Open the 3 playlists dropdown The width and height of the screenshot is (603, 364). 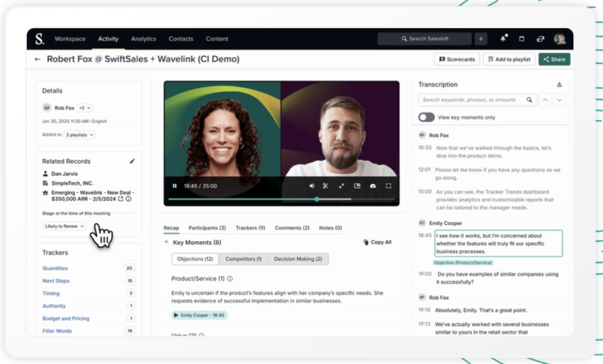tap(80, 135)
